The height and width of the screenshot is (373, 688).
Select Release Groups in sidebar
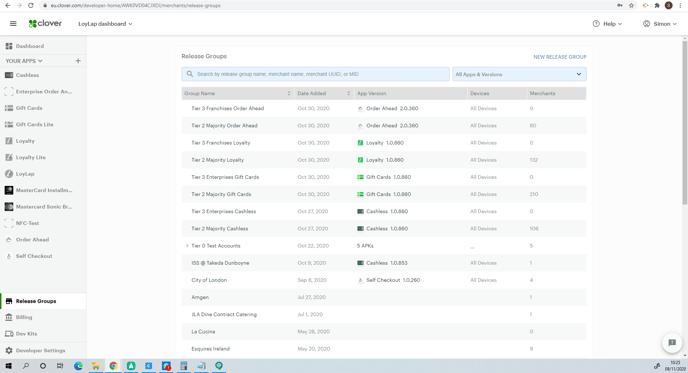click(x=43, y=301)
